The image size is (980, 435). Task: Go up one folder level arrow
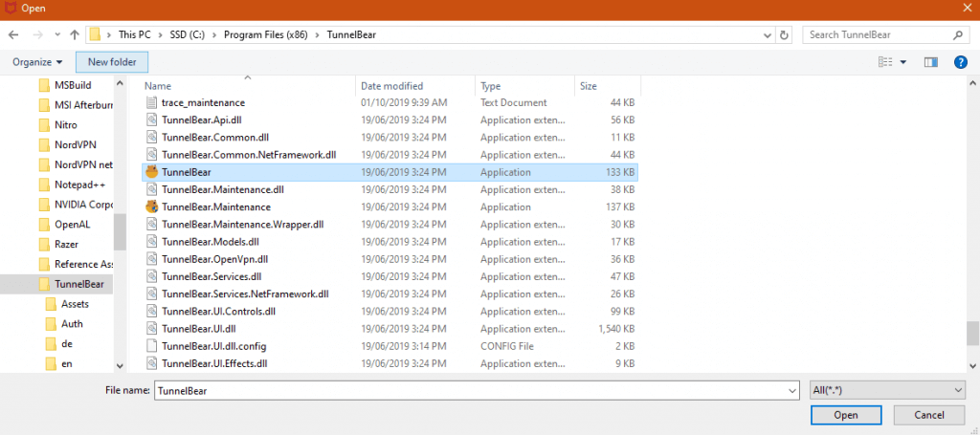(x=75, y=35)
